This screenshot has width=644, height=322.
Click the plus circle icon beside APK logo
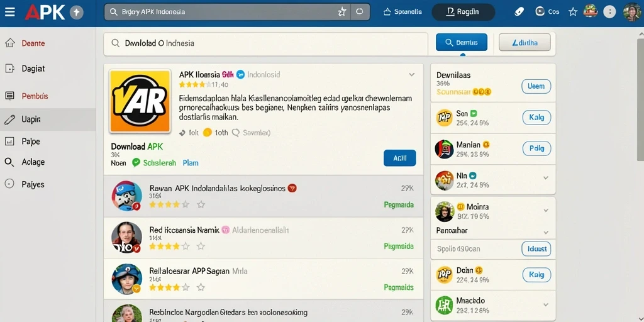pos(76,13)
